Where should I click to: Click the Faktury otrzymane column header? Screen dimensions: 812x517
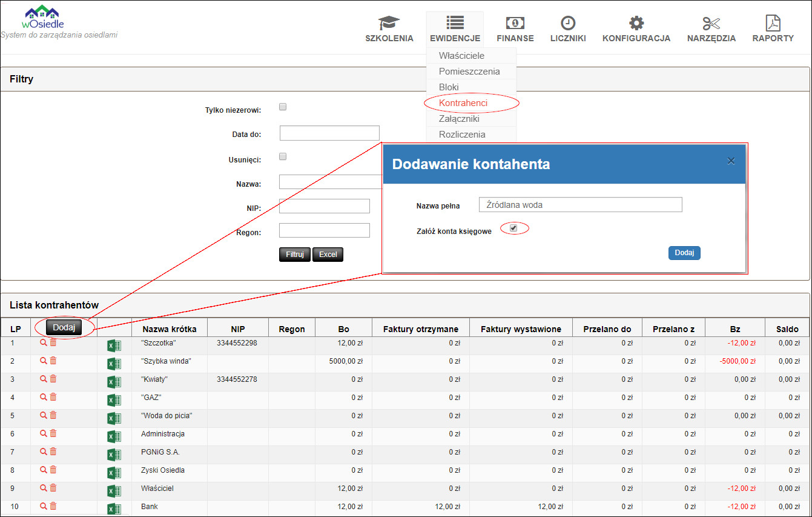[421, 329]
